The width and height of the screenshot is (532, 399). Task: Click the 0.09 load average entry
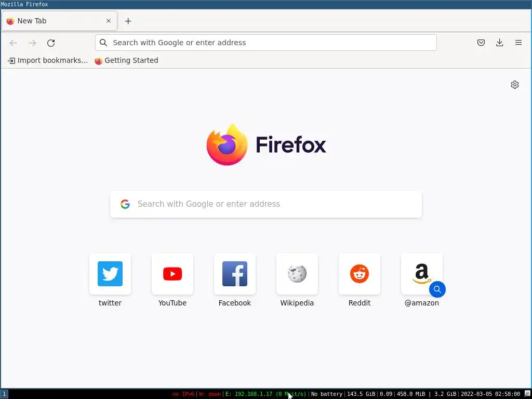click(386, 394)
